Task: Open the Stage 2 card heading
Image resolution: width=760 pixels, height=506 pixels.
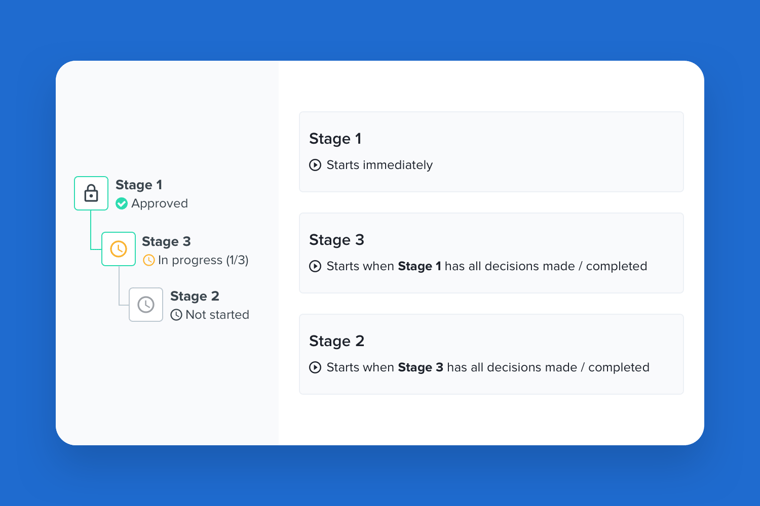Action: pyautogui.click(x=336, y=341)
